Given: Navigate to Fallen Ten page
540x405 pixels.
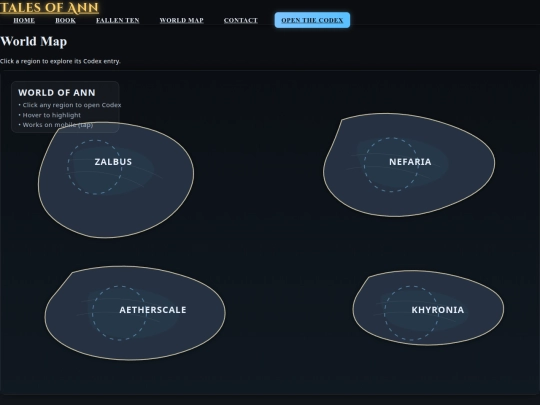Looking at the screenshot, I should click(118, 20).
